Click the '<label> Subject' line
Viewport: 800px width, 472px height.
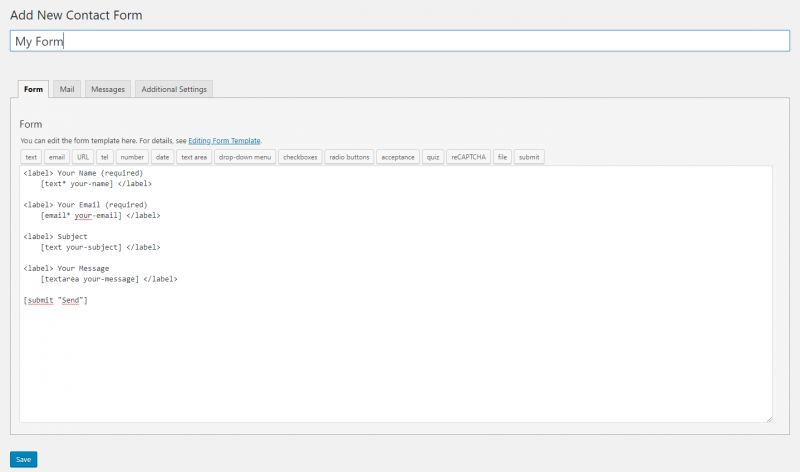[55, 236]
